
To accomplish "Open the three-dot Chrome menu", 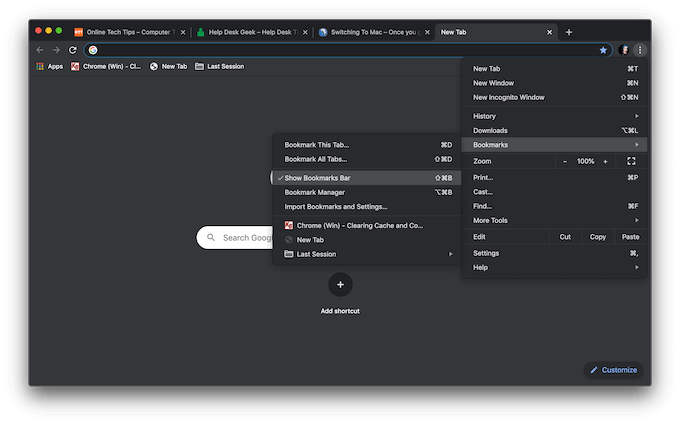I will click(640, 49).
